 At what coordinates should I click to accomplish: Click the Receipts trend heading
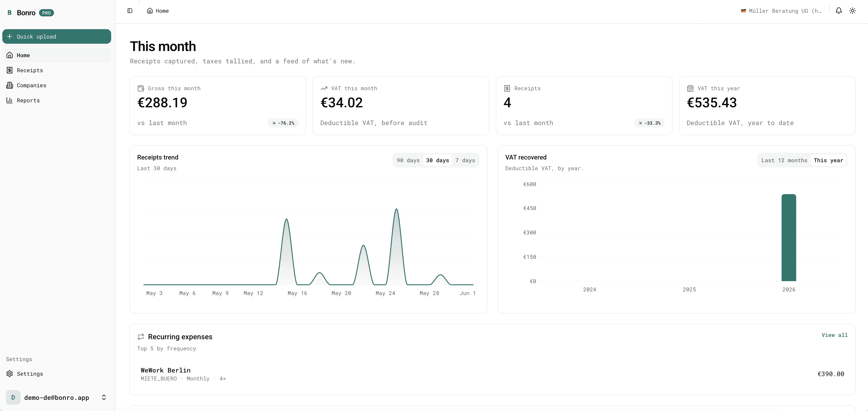coord(158,157)
